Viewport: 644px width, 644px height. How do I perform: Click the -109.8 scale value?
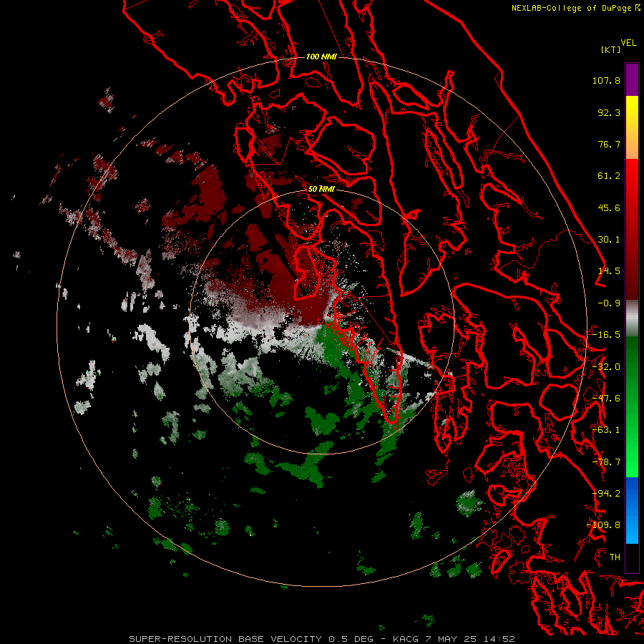pyautogui.click(x=604, y=525)
